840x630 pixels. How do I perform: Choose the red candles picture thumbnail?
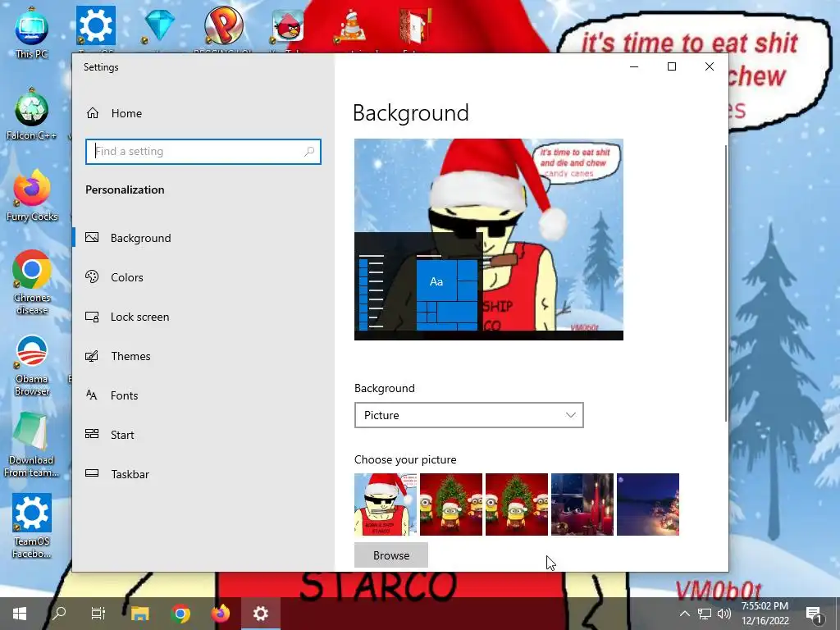pyautogui.click(x=582, y=504)
